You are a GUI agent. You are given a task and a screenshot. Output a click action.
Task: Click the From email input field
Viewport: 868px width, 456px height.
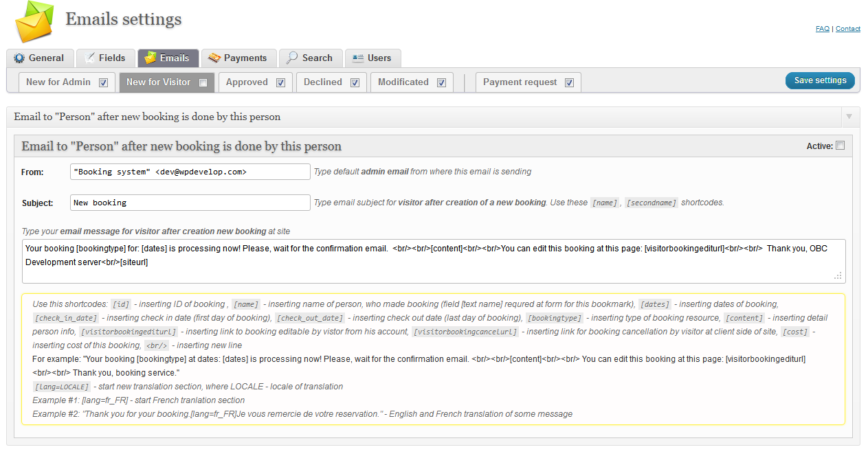click(x=190, y=172)
